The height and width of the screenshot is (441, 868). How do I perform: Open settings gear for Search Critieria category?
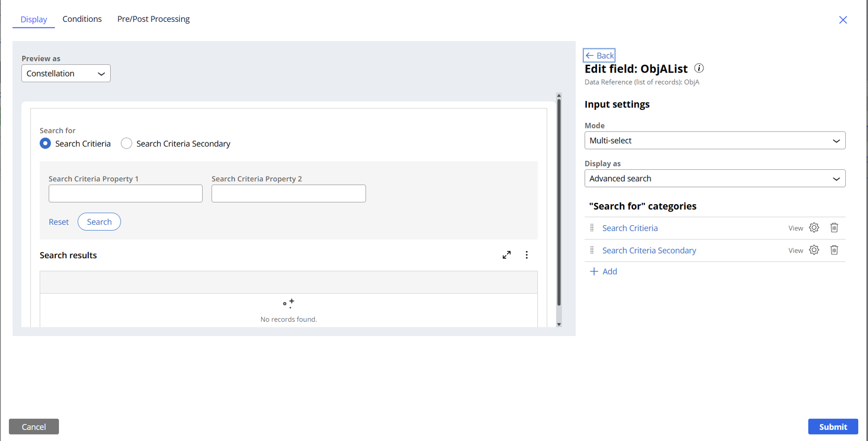[x=814, y=228]
